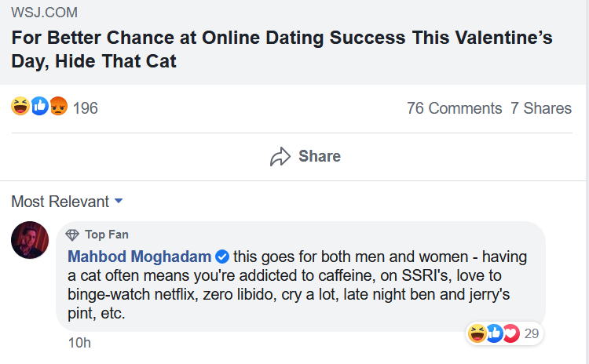Click the blue Like reaction icon under the article
The width and height of the screenshot is (589, 364).
(x=39, y=107)
